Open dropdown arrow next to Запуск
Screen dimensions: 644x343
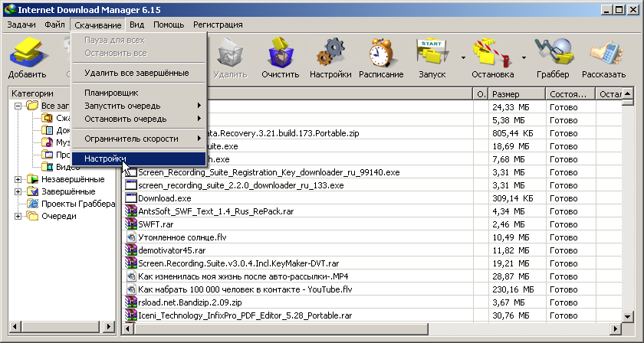pyautogui.click(x=463, y=58)
